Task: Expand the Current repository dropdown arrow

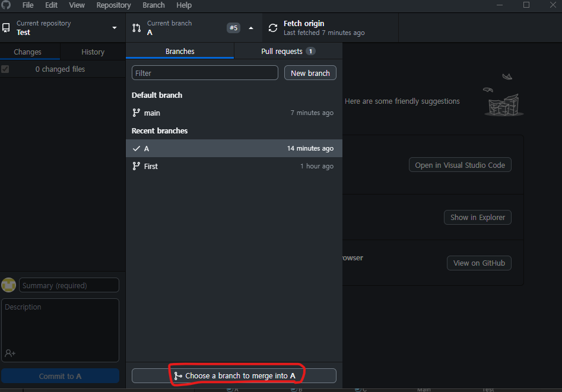Action: point(115,28)
